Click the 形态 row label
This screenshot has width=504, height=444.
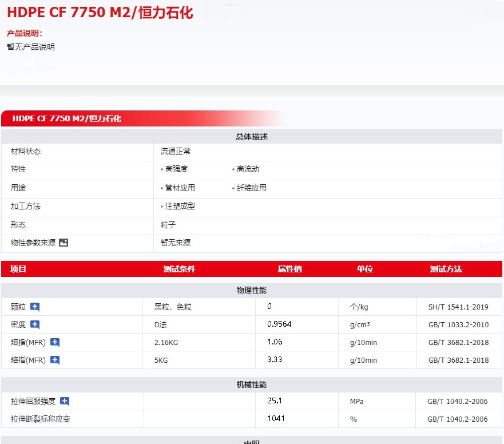click(18, 225)
